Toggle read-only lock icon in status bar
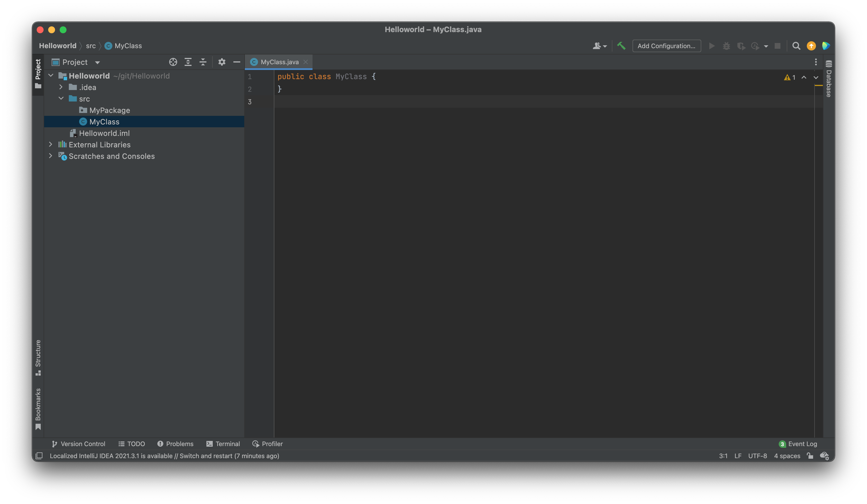The image size is (867, 504). 810,456
